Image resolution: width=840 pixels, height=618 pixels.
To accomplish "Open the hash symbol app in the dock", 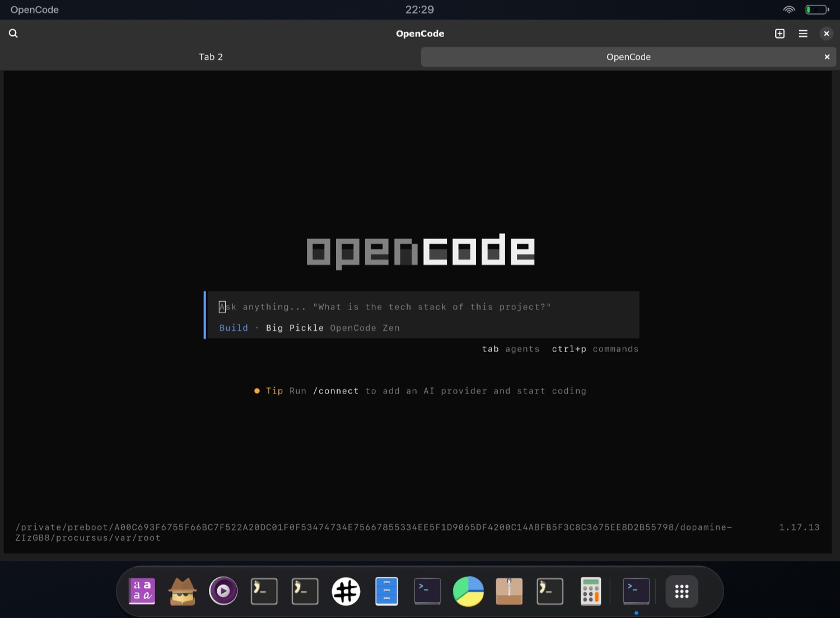I will pos(346,591).
